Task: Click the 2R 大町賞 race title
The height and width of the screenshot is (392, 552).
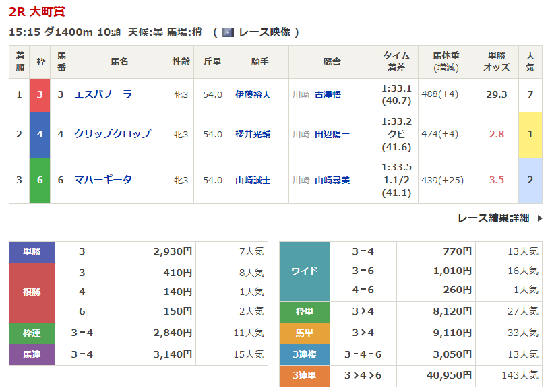Action: [x=37, y=11]
